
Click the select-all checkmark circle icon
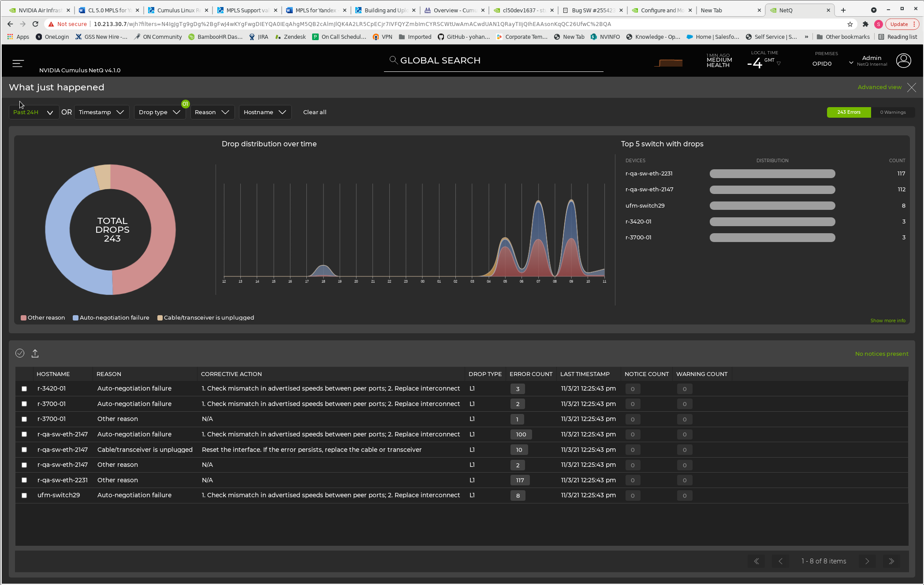[20, 353]
